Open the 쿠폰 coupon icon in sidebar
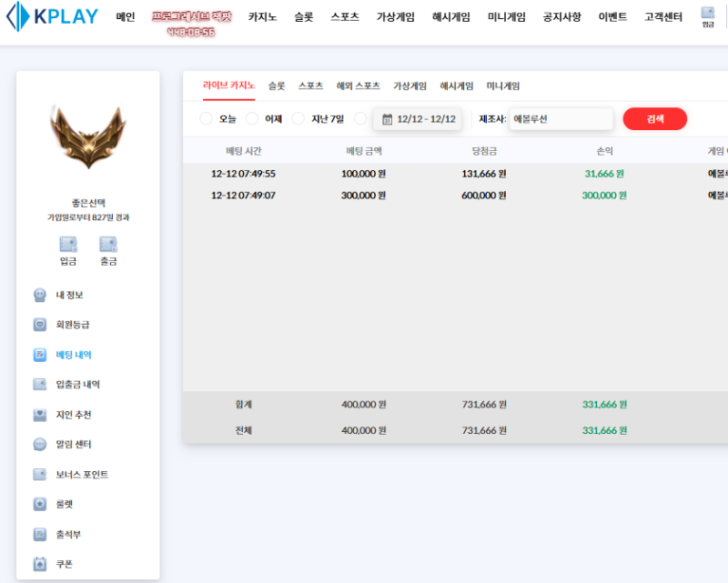This screenshot has width=728, height=583. (x=40, y=564)
